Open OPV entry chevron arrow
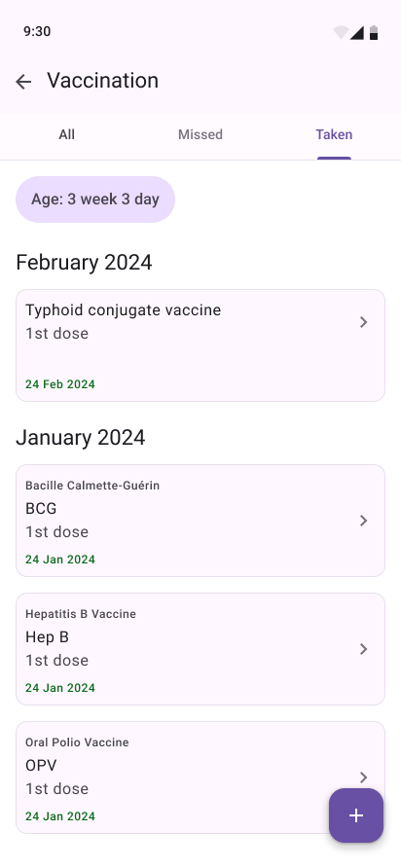This screenshot has height=868, width=401. (x=363, y=778)
